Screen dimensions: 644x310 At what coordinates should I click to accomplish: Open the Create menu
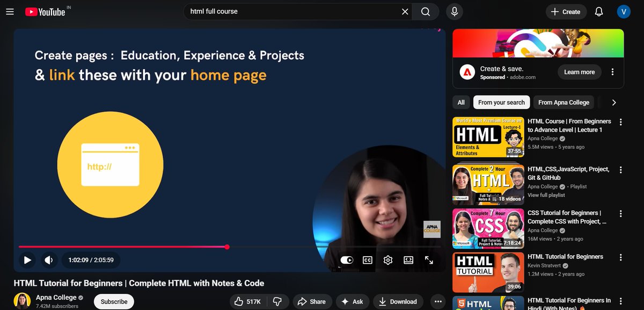566,11
